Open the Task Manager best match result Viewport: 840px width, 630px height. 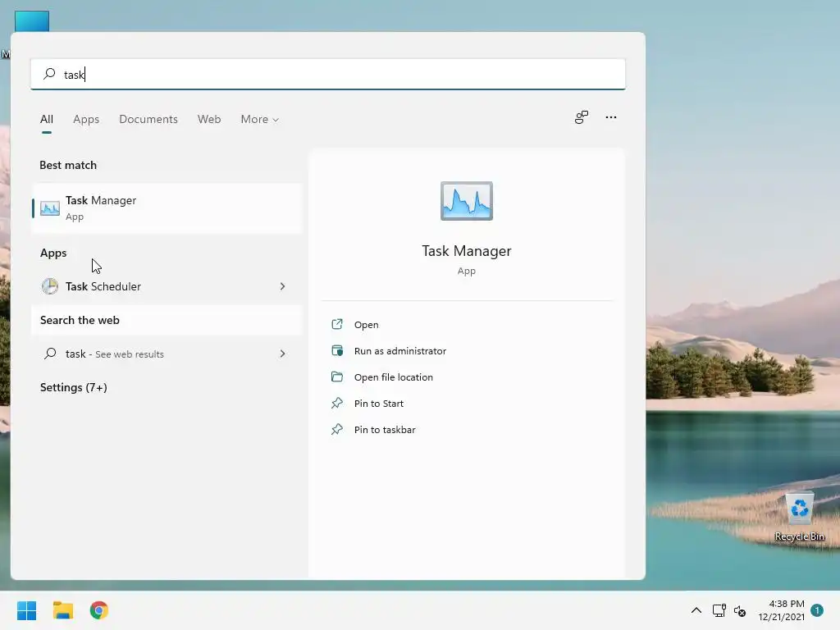pos(167,208)
